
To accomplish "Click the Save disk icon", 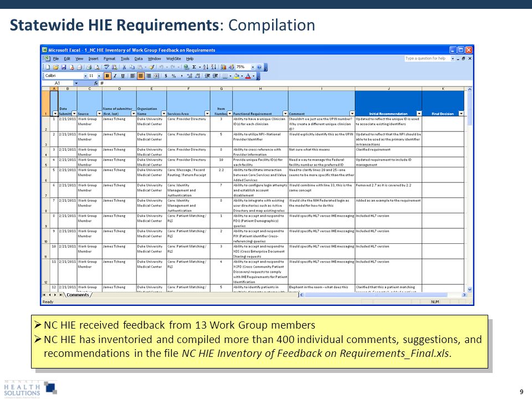I will [x=63, y=67].
